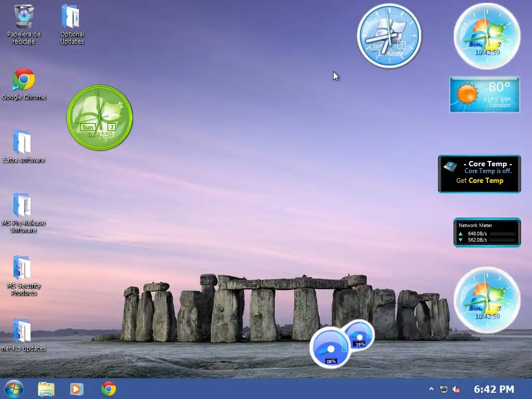This screenshot has height=399, width=532.
Task: Click the Network Meter gadget title
Action: pos(475,225)
